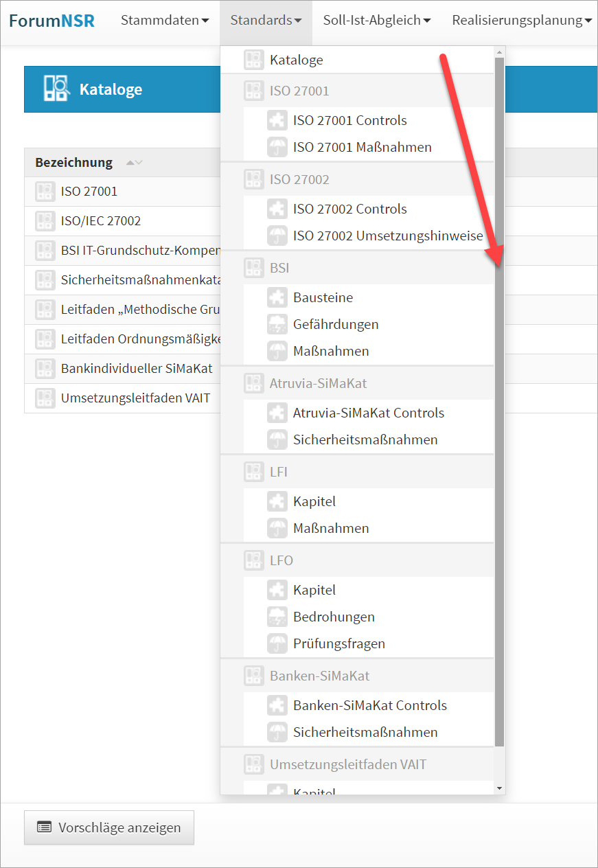Open the ForumNSR home link
Viewport: 598px width, 868px height.
51,21
